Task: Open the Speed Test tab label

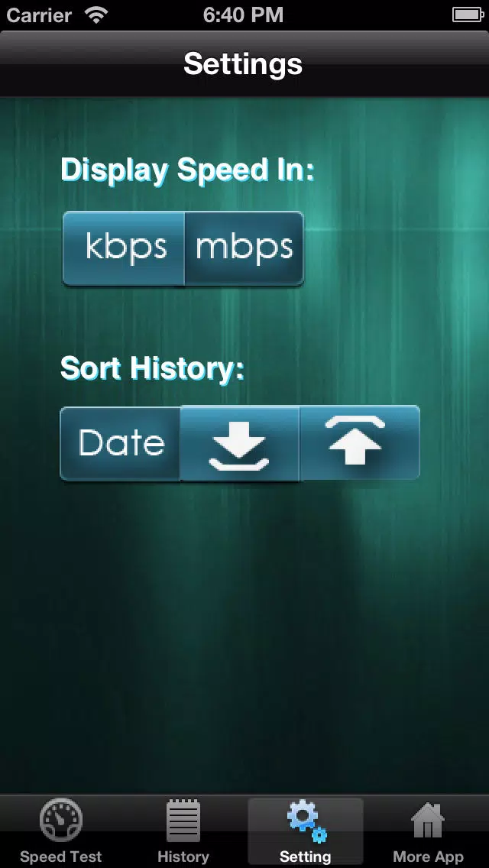Action: pyautogui.click(x=61, y=857)
